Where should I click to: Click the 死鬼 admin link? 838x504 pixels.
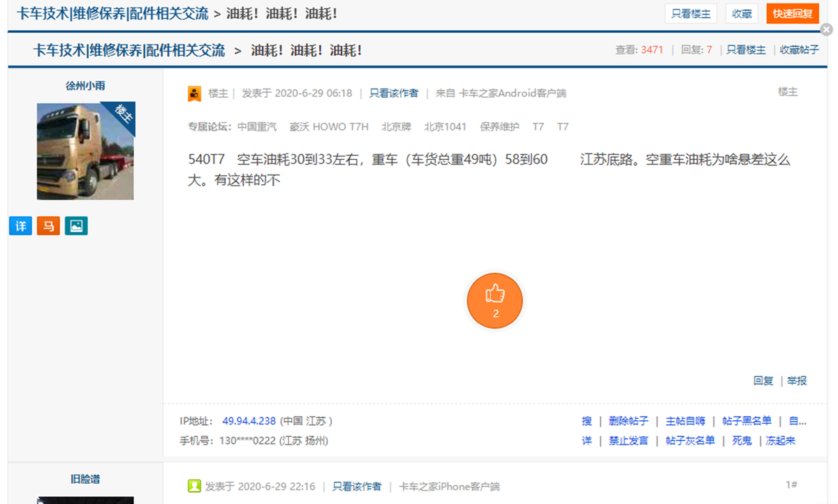pos(742,440)
